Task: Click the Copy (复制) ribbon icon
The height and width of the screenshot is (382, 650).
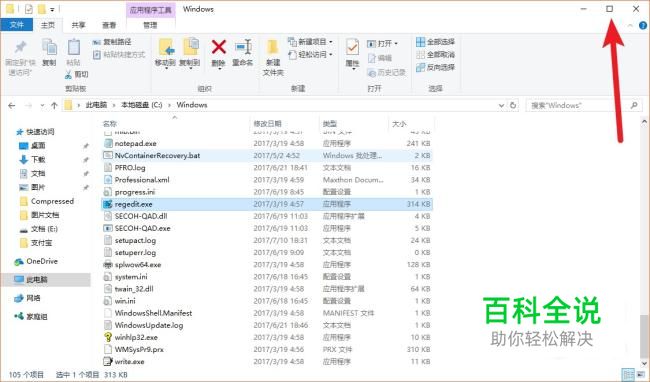Action: (49, 47)
